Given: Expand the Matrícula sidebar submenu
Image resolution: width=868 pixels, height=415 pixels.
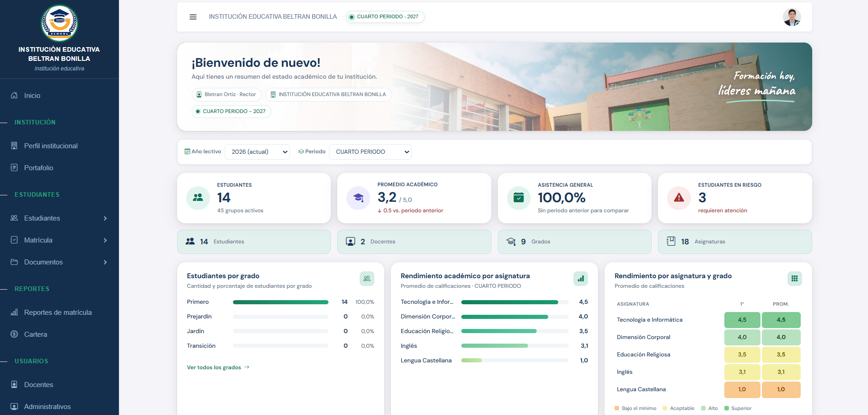Looking at the screenshot, I should click(59, 240).
